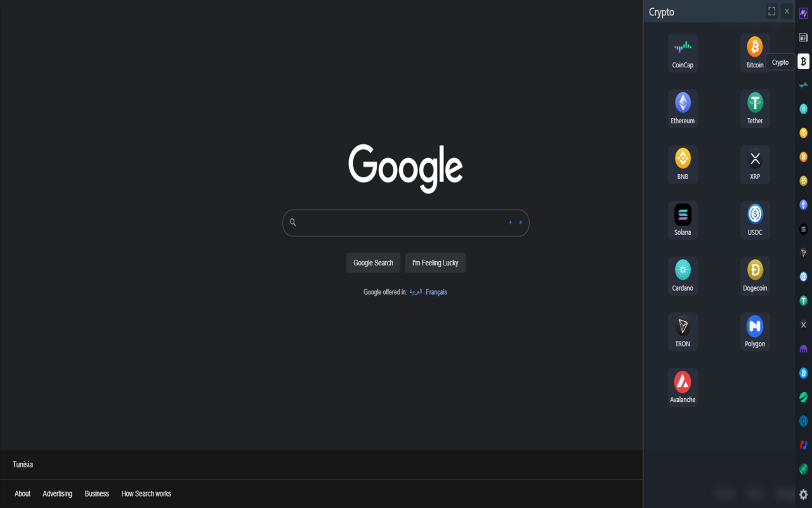Open the CoinCap shortcut in Crypto panel
This screenshot has width=812, height=508.
(x=683, y=53)
